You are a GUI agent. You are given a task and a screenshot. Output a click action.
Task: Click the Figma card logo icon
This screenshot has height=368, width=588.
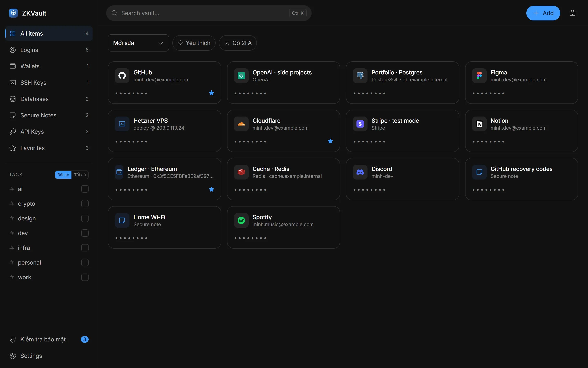479,76
